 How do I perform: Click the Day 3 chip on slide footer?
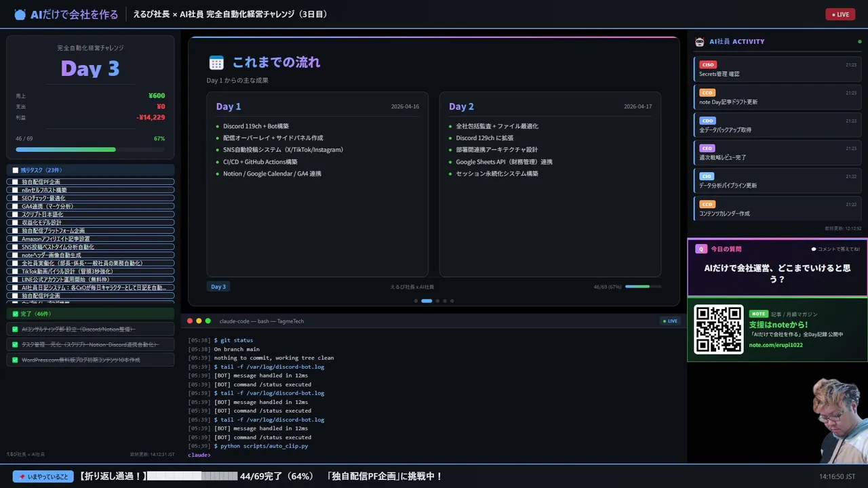(x=218, y=287)
